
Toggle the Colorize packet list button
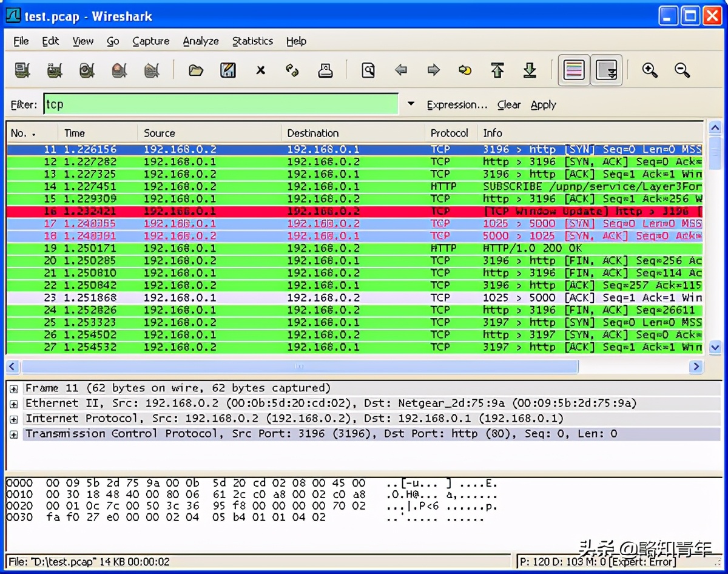click(574, 70)
